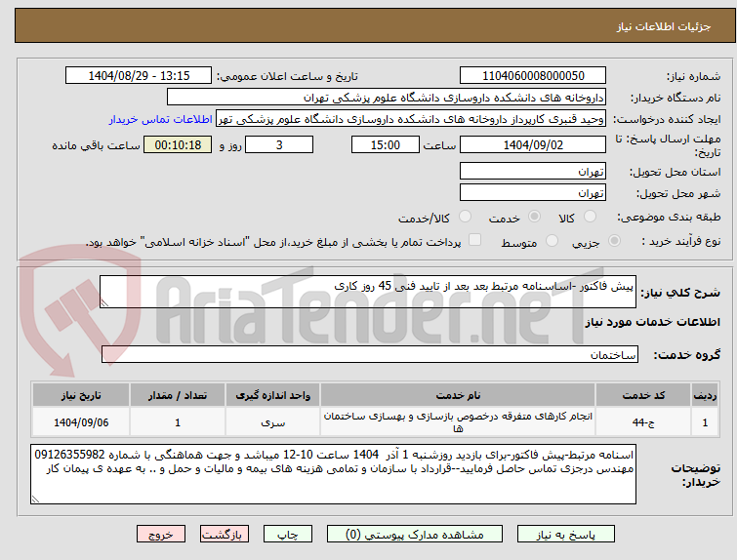Screen dimensions: 737x560
Task: Select the کالا radio button
Action: (x=590, y=217)
